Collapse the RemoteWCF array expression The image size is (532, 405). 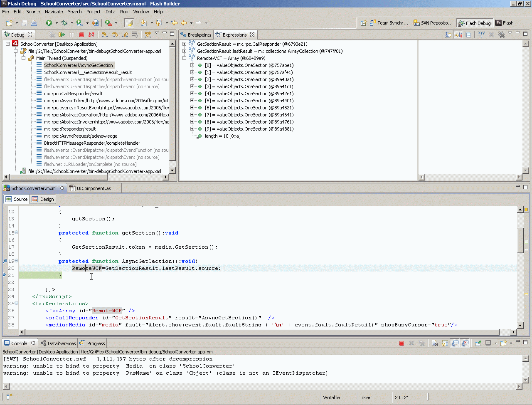185,58
